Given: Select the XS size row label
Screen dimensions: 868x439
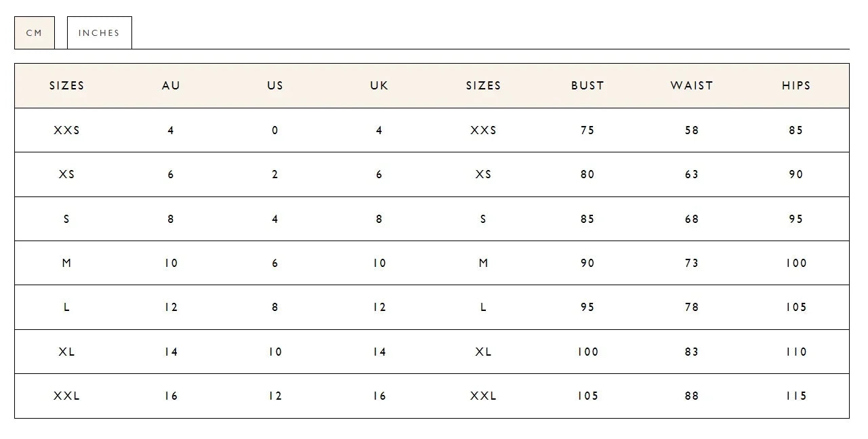Looking at the screenshot, I should point(66,174).
